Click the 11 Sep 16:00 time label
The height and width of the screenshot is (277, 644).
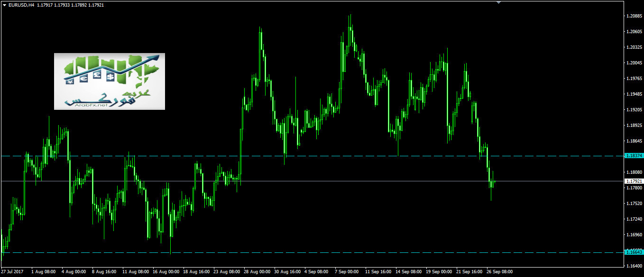point(377,272)
